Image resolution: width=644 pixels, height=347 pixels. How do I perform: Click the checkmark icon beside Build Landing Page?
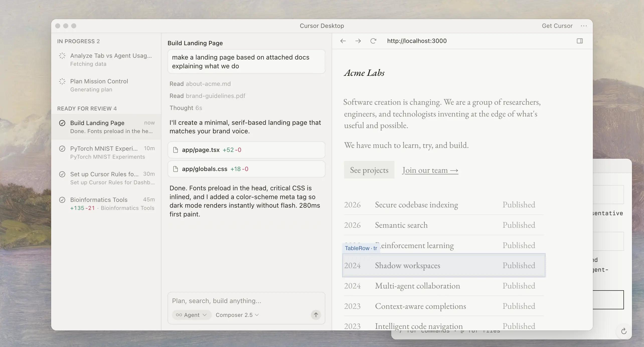(62, 123)
